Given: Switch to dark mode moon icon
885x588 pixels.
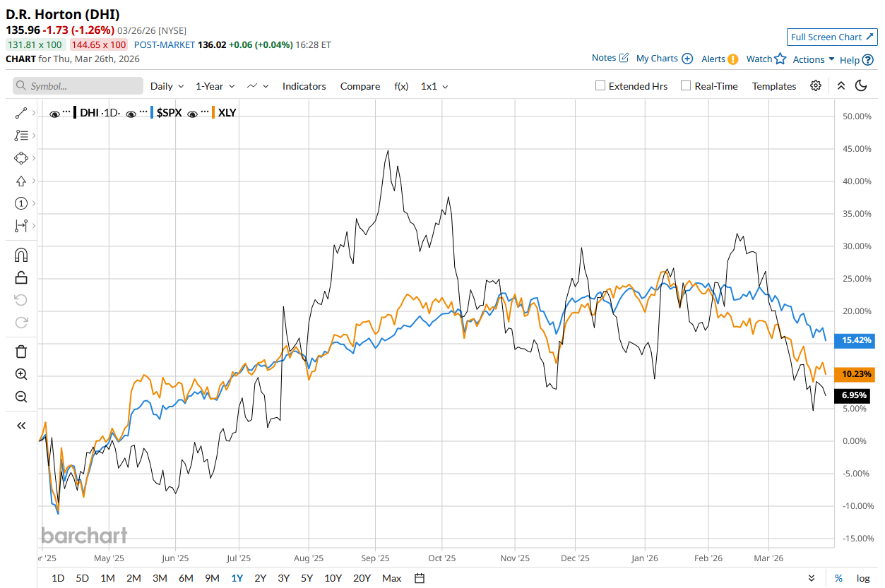Looking at the screenshot, I should (x=861, y=85).
